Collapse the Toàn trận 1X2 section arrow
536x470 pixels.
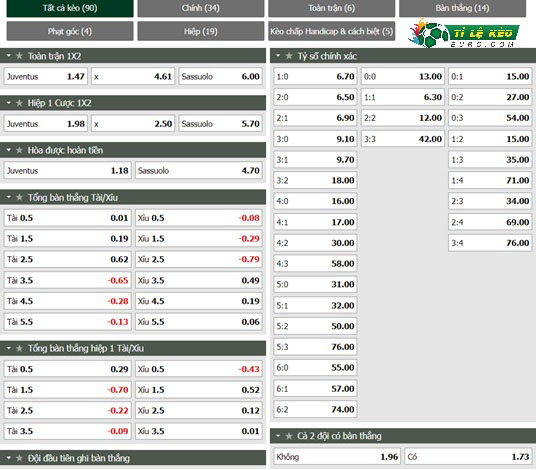[9, 55]
